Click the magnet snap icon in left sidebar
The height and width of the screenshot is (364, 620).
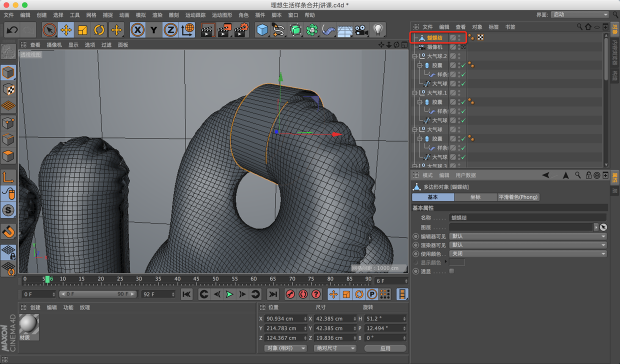pyautogui.click(x=8, y=231)
